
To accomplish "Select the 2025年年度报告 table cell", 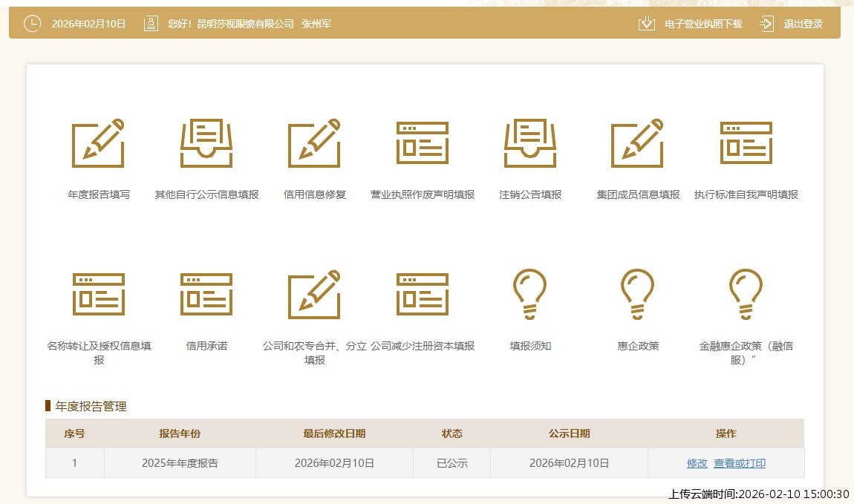I will (180, 463).
